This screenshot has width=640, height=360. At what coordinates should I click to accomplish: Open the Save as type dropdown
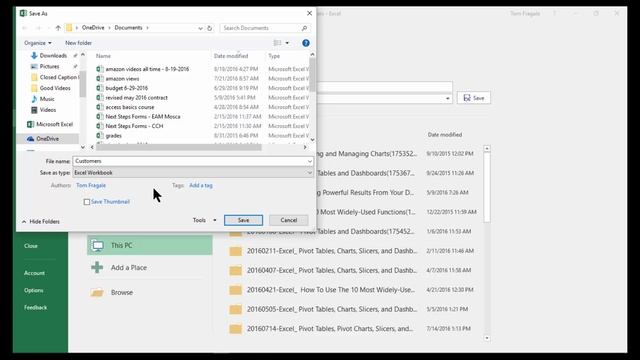pyautogui.click(x=193, y=173)
